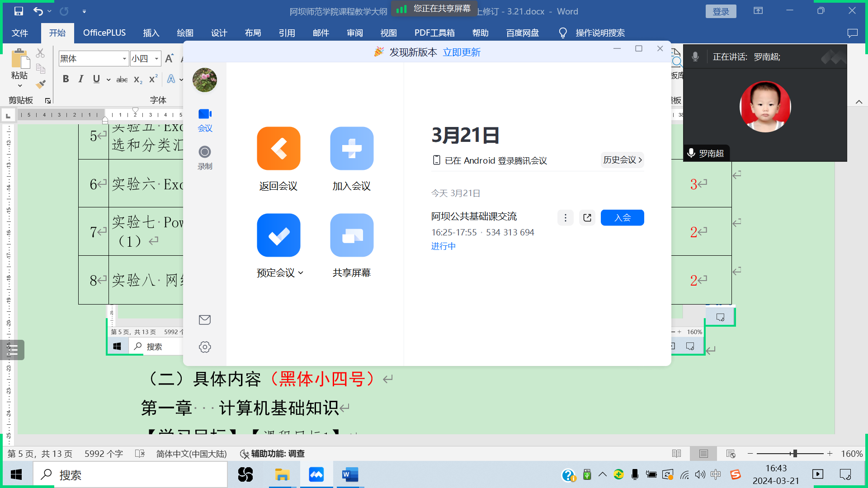868x488 pixels.
Task: Open the 文件 menu
Action: pyautogui.click(x=19, y=33)
